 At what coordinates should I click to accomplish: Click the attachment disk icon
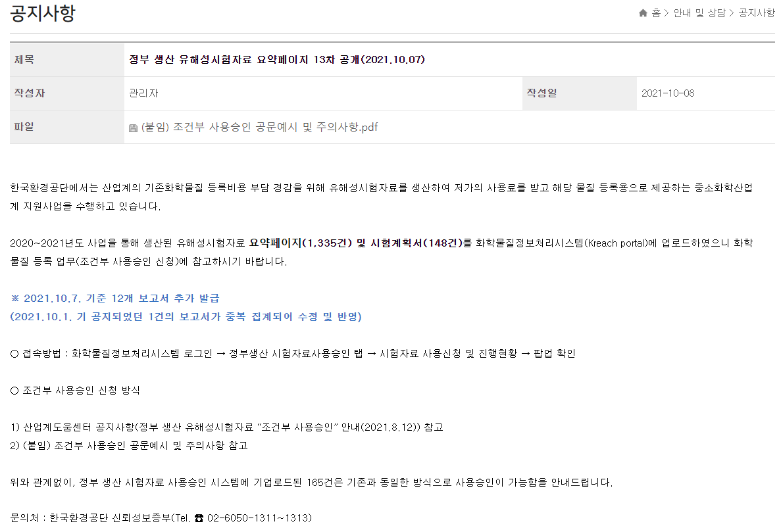pos(133,128)
